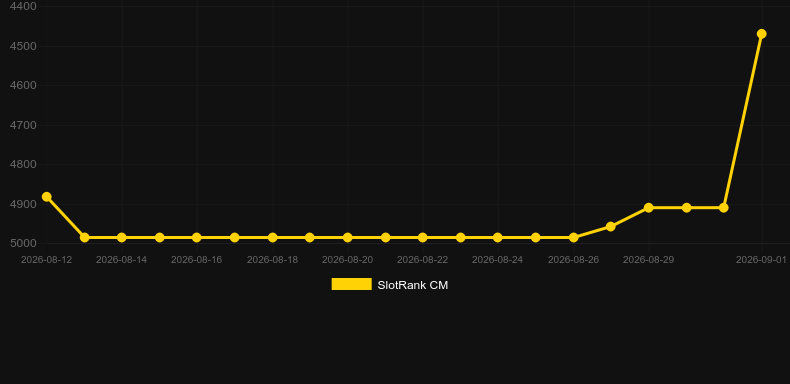The width and height of the screenshot is (790, 384).
Task: Click the 2026-08-18 x-axis label
Action: tap(273, 260)
